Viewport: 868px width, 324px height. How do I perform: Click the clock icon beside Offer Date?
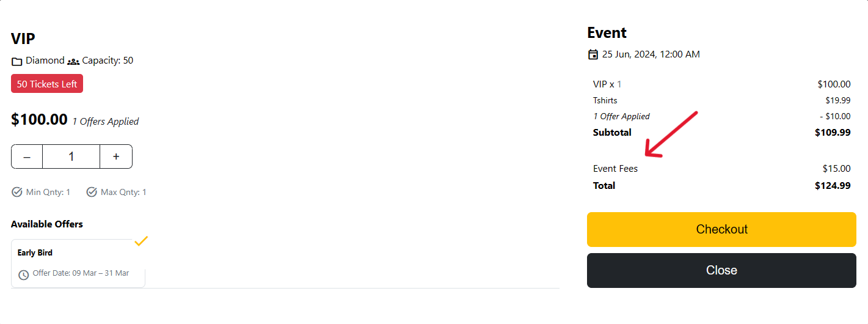(24, 274)
